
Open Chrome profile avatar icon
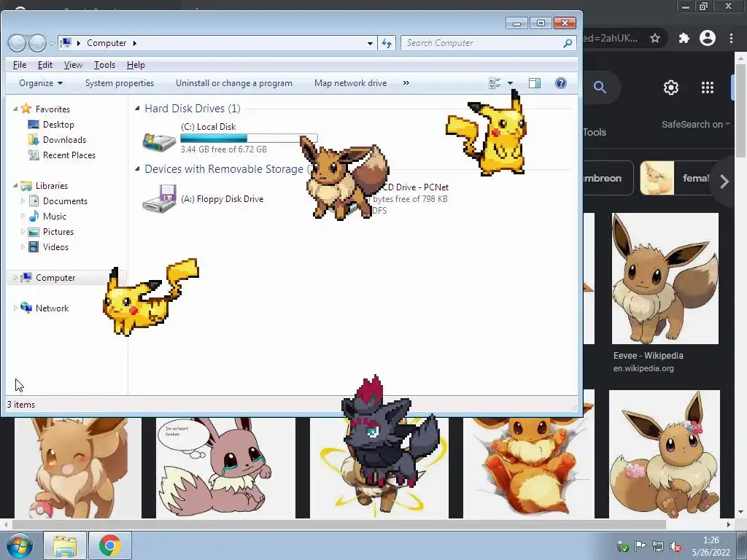coord(708,38)
